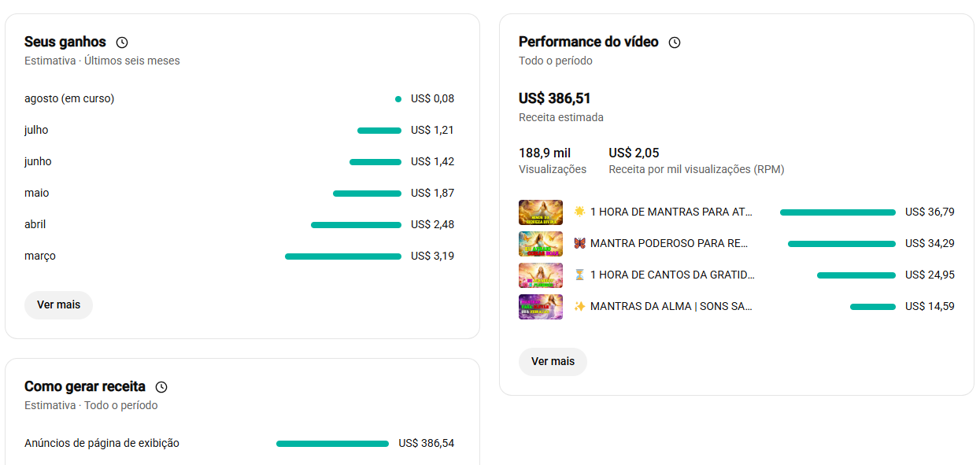
Task: Open the 1 HORA DE CANTOS thumbnail
Action: (x=541, y=275)
